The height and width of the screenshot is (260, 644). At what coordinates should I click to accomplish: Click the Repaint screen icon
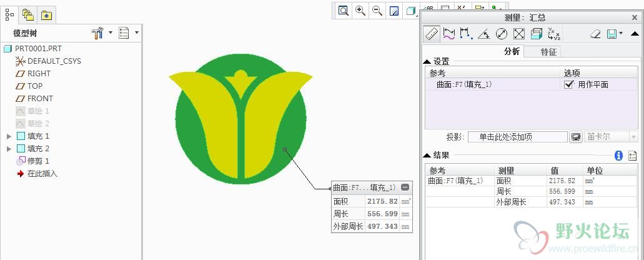click(x=394, y=11)
